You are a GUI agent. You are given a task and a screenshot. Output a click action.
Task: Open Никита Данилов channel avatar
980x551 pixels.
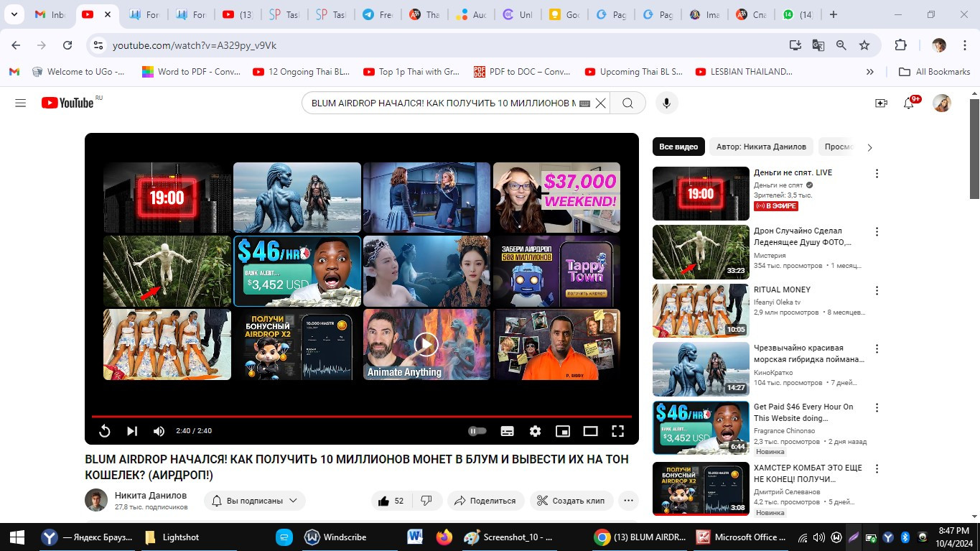click(96, 501)
